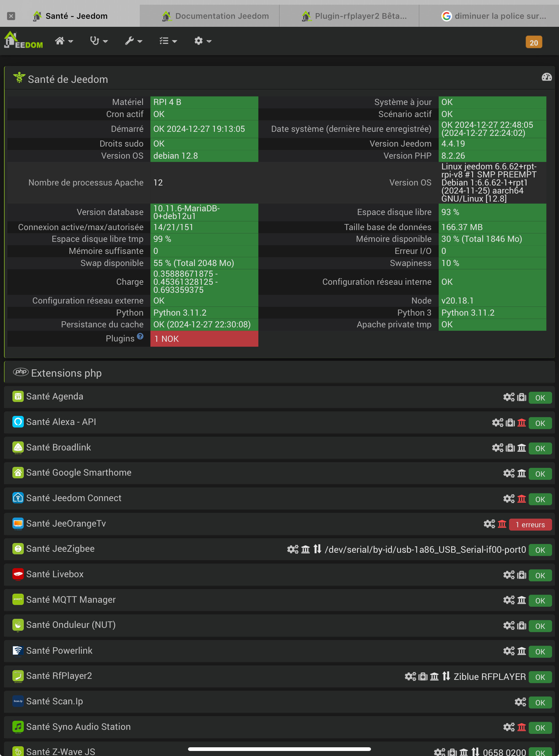
Task: Switch to the Plugin-rfplayer2 Bêta tab
Action: [x=349, y=16]
